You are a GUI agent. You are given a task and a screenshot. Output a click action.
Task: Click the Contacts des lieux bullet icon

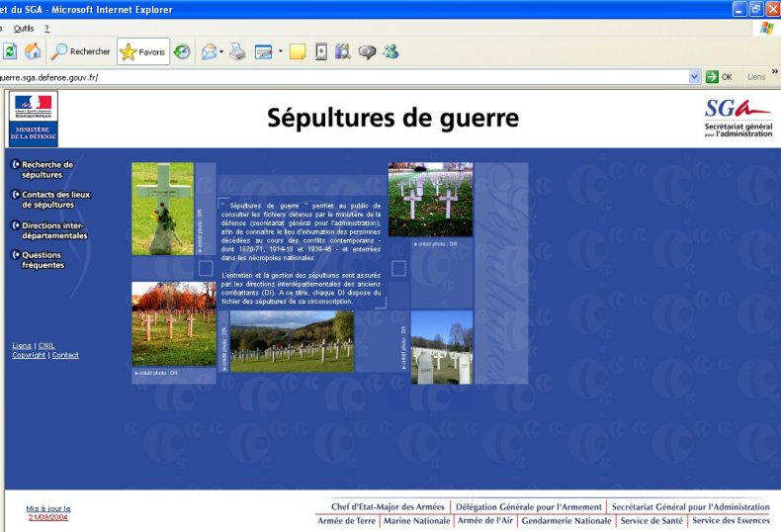[16, 194]
